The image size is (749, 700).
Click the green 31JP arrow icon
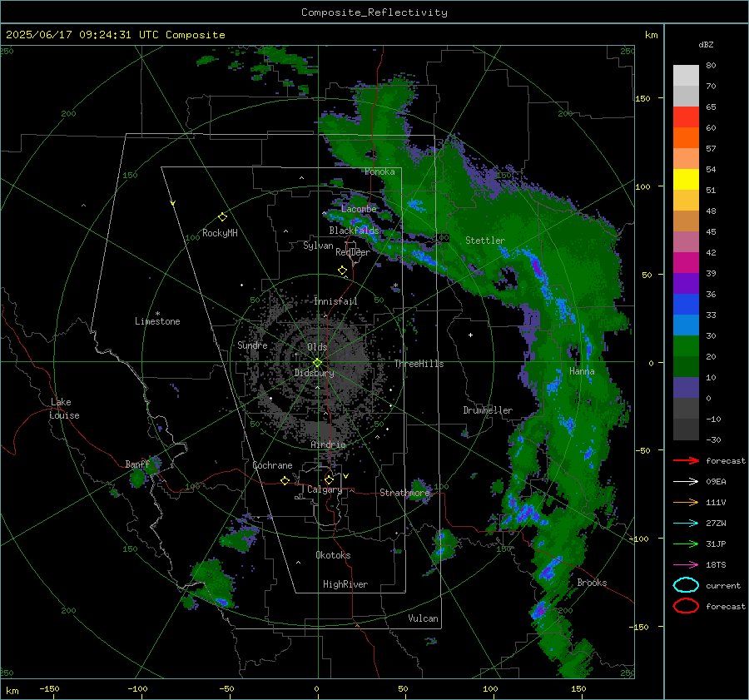pos(686,544)
